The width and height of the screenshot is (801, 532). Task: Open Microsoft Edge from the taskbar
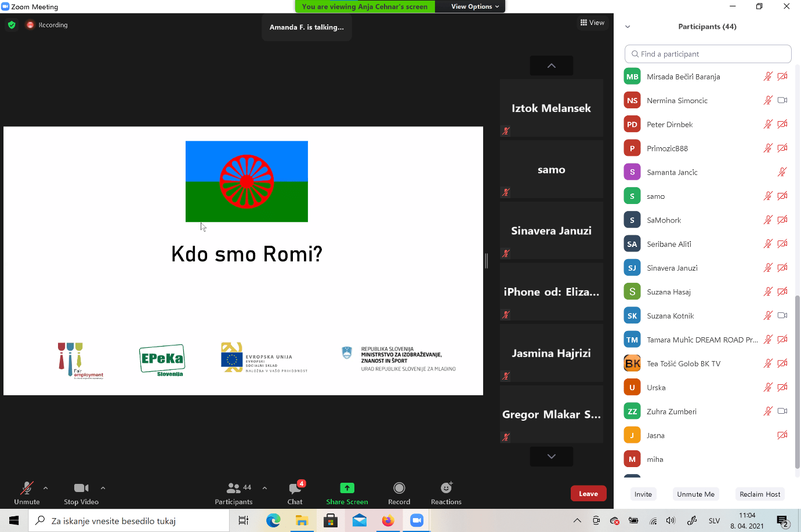point(273,520)
